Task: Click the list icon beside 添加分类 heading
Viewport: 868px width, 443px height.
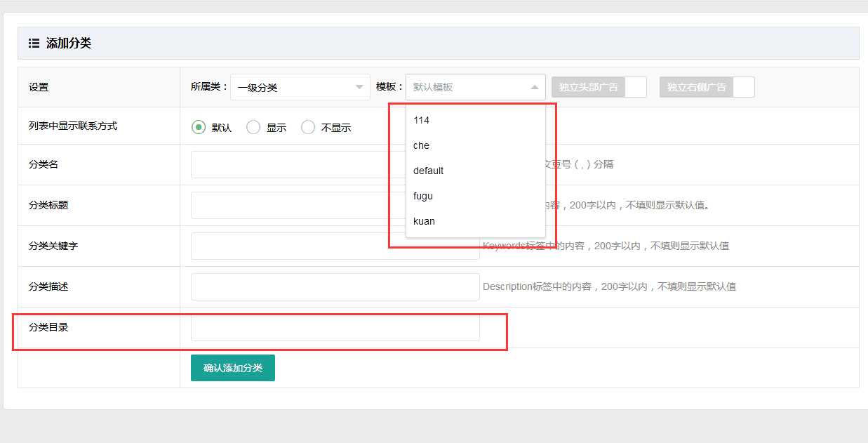Action: coord(34,44)
